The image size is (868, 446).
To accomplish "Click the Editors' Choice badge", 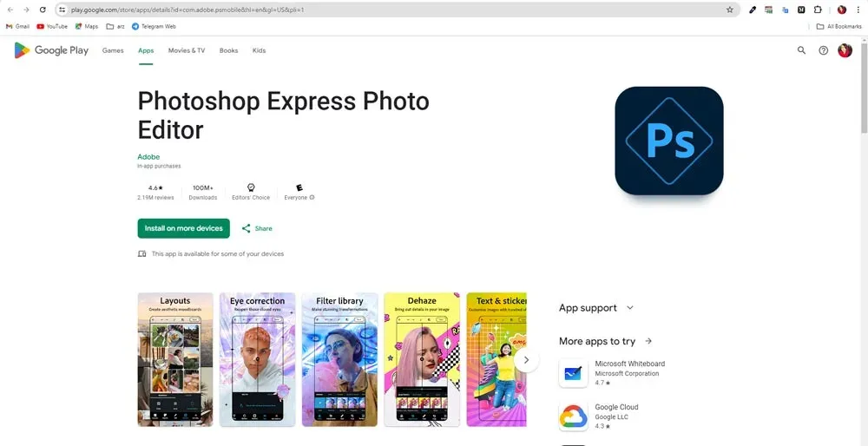I will [251, 192].
